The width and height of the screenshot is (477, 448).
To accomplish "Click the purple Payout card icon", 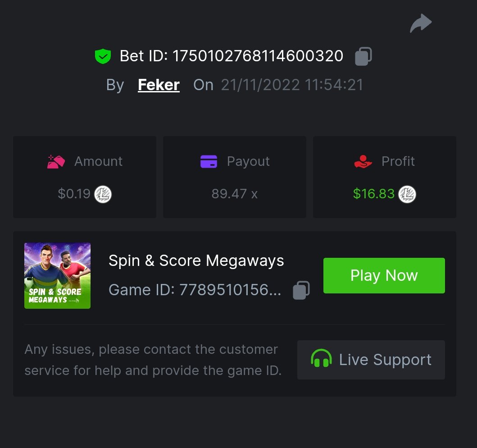I will [x=209, y=161].
